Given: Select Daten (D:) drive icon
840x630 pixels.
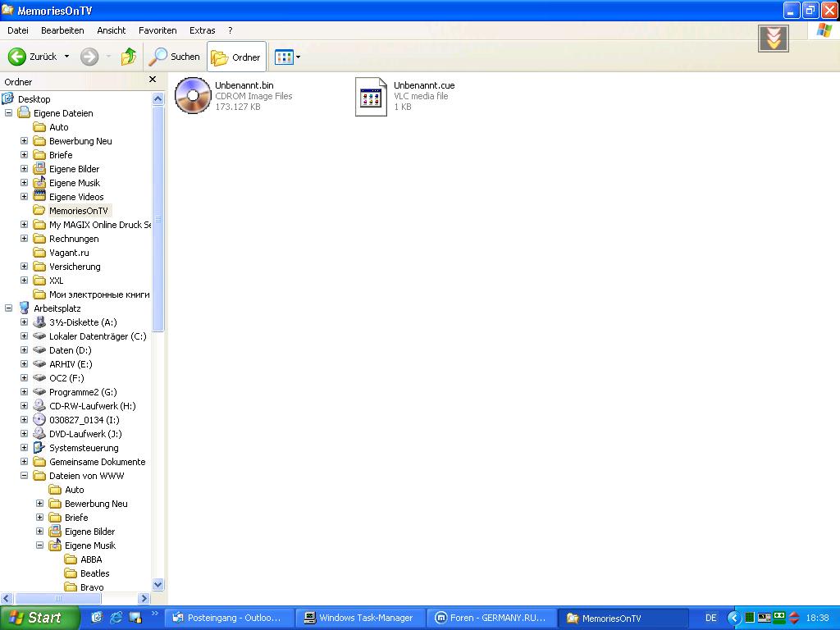Looking at the screenshot, I should click(39, 349).
